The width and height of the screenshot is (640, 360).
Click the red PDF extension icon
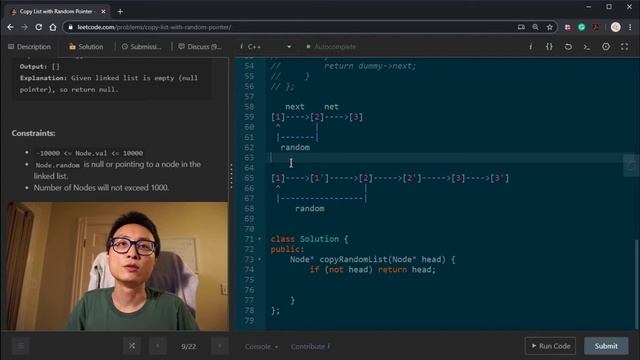[x=596, y=27]
